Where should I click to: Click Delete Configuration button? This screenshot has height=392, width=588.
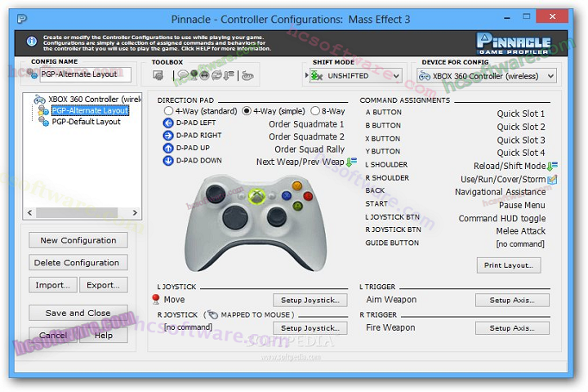pyautogui.click(x=78, y=263)
